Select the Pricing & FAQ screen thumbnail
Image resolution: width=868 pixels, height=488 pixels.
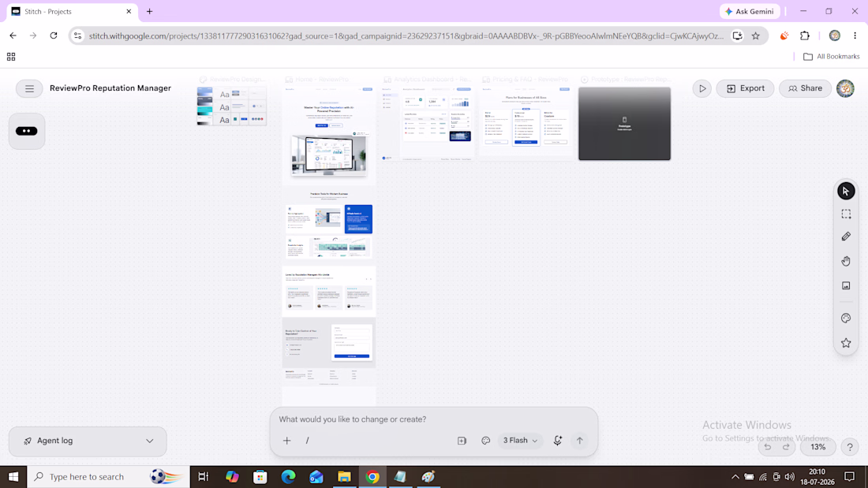tap(526, 124)
